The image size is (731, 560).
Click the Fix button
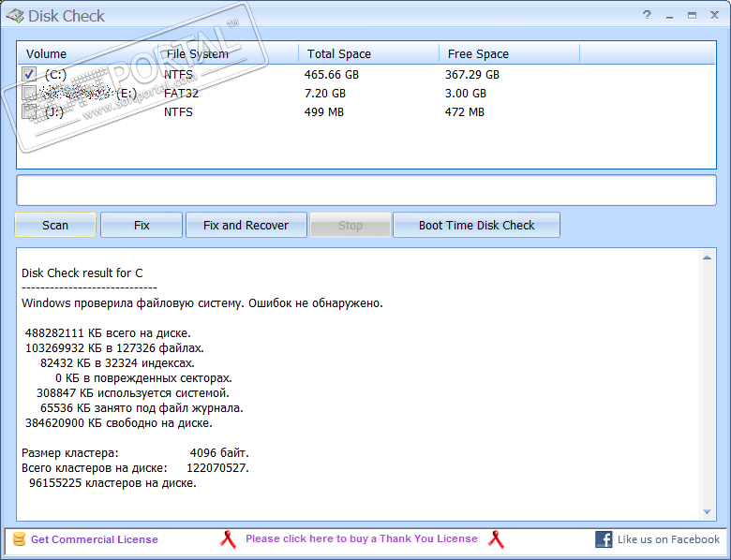[142, 225]
